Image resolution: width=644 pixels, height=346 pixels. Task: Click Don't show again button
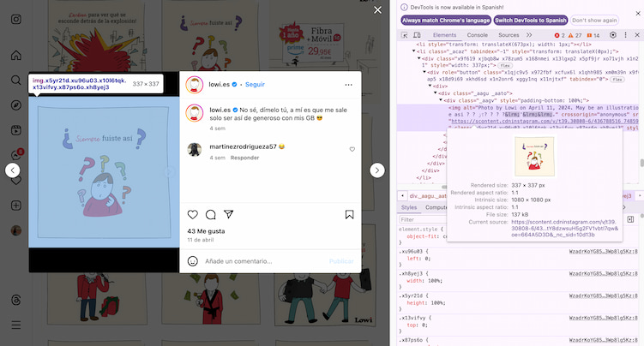coord(594,20)
